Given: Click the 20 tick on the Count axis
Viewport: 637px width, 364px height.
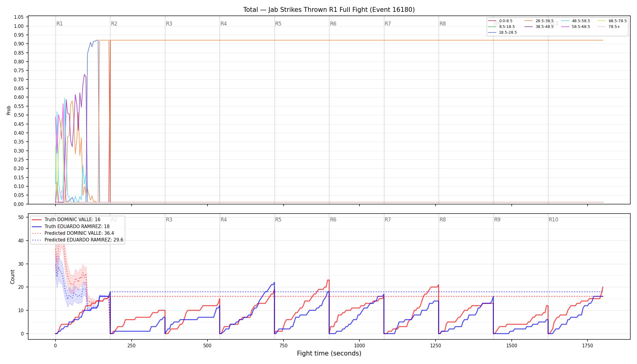Looking at the screenshot, I should tap(21, 287).
